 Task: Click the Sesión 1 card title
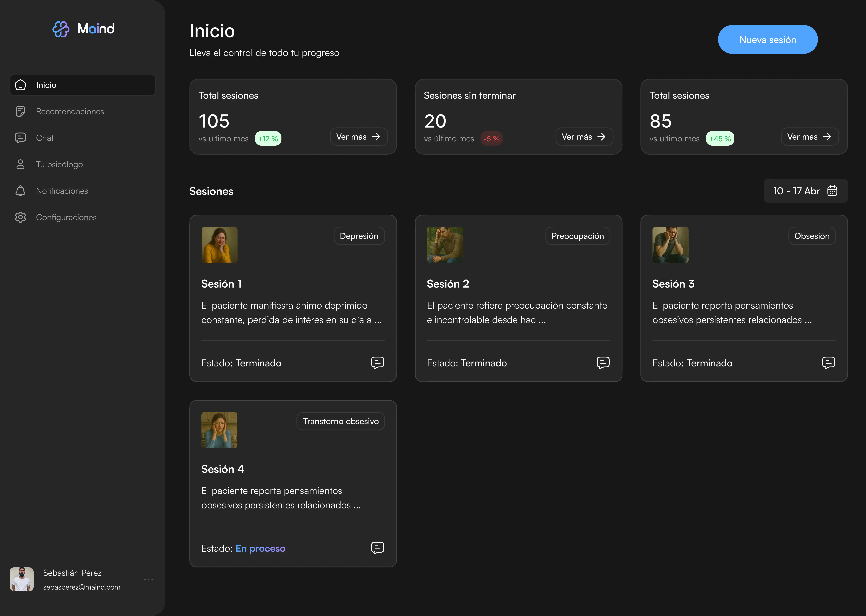click(x=221, y=284)
